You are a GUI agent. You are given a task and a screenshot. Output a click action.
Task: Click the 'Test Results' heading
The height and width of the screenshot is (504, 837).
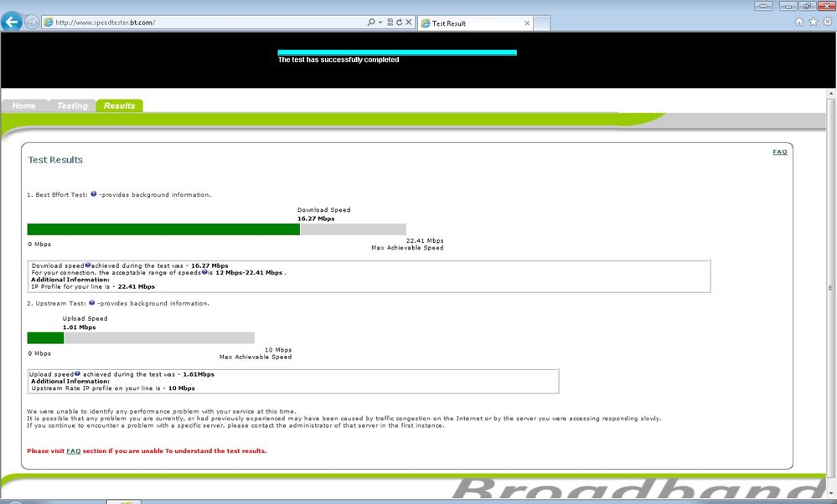[x=55, y=160]
